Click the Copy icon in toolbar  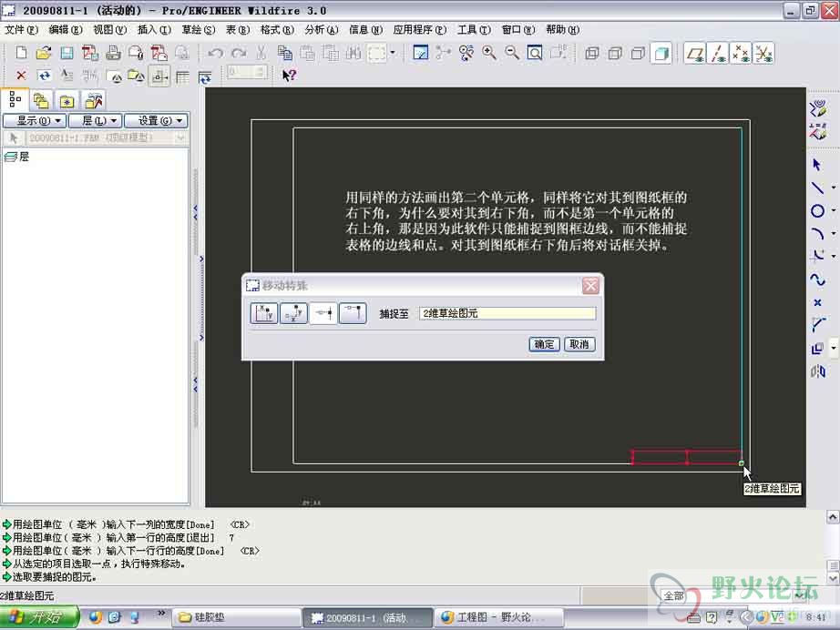[x=284, y=53]
